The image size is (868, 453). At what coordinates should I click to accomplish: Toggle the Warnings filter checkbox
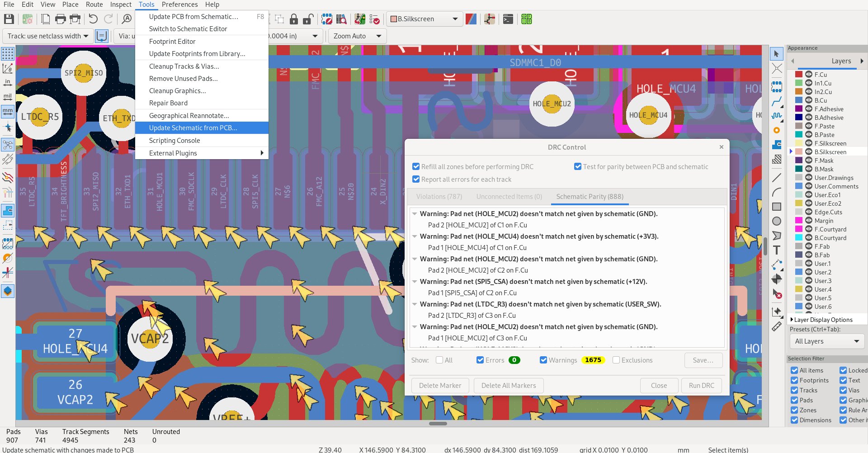(543, 360)
